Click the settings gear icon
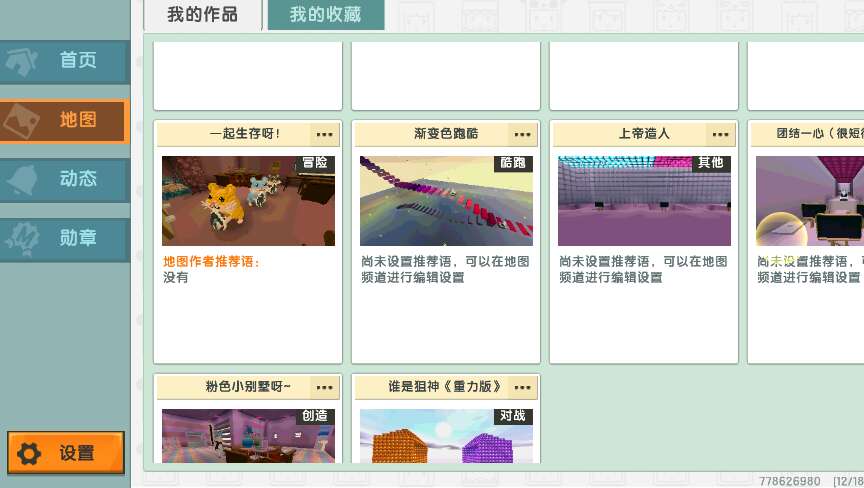864x488 pixels. (x=29, y=453)
